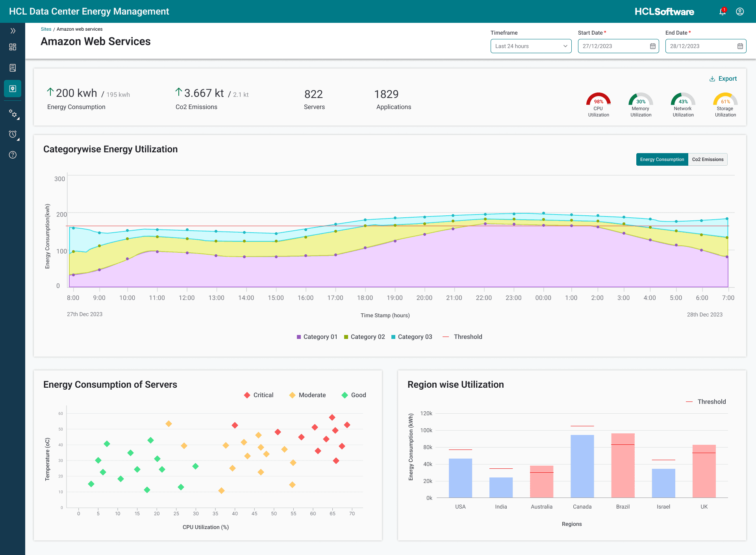This screenshot has height=555, width=756.
Task: Open the help question mark icon
Action: coord(13,155)
